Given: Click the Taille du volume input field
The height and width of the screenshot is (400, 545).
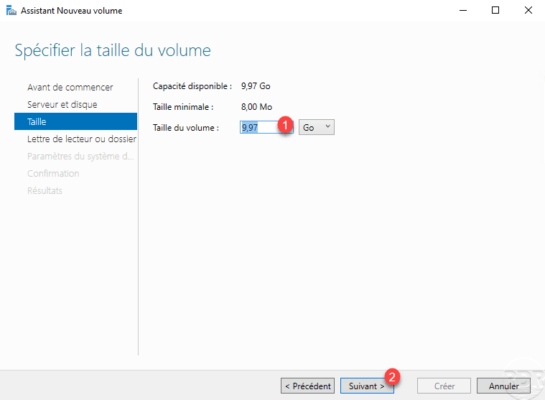Looking at the screenshot, I should tap(266, 127).
